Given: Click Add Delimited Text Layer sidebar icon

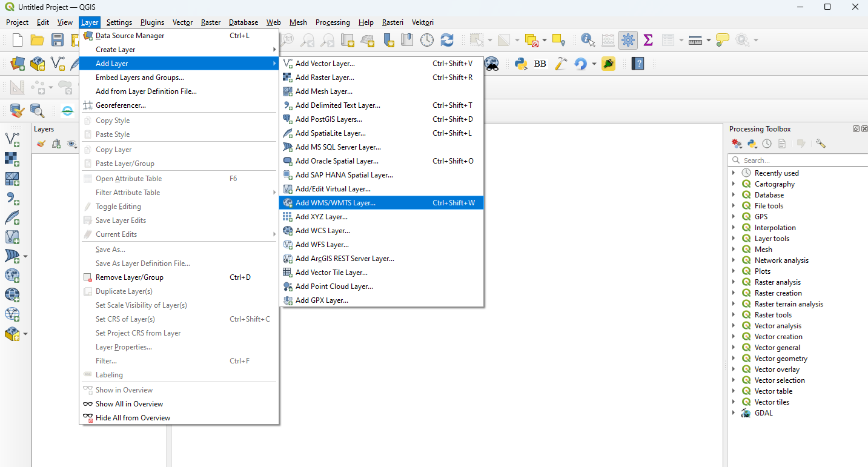Looking at the screenshot, I should click(x=12, y=198).
